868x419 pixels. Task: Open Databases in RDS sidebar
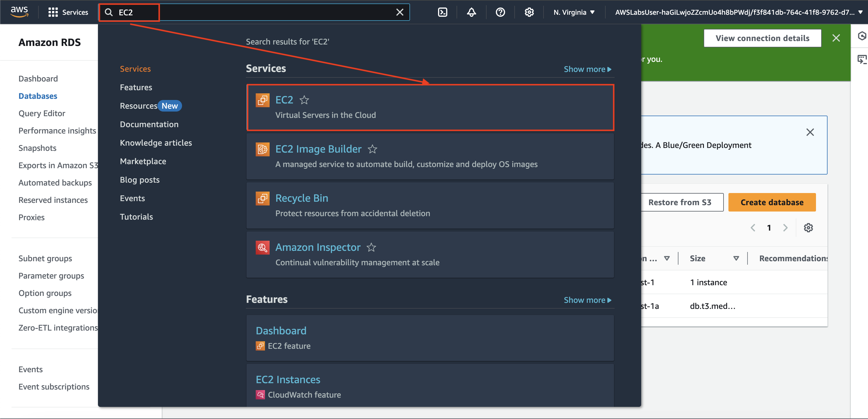pyautogui.click(x=38, y=96)
